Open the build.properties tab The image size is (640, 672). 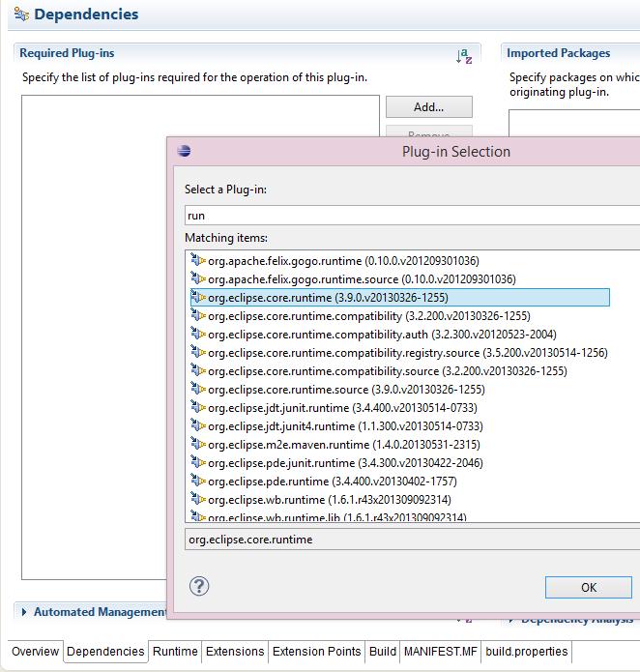point(527,652)
